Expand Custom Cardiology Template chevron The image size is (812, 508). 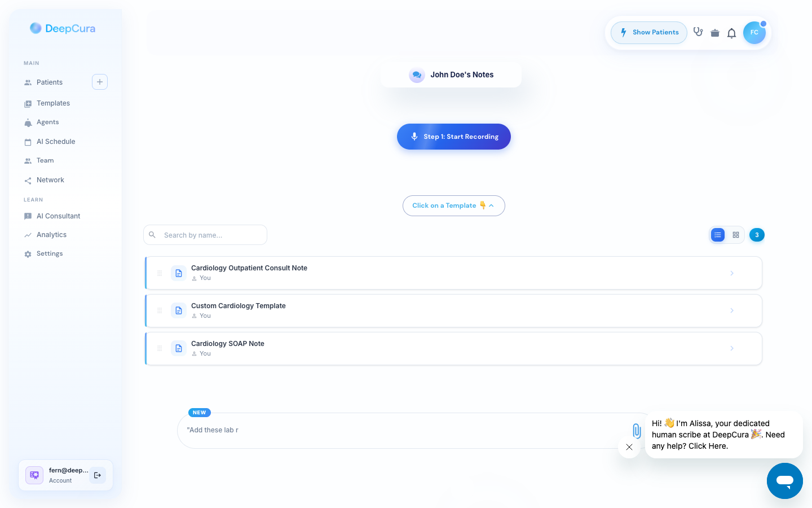[x=732, y=310]
